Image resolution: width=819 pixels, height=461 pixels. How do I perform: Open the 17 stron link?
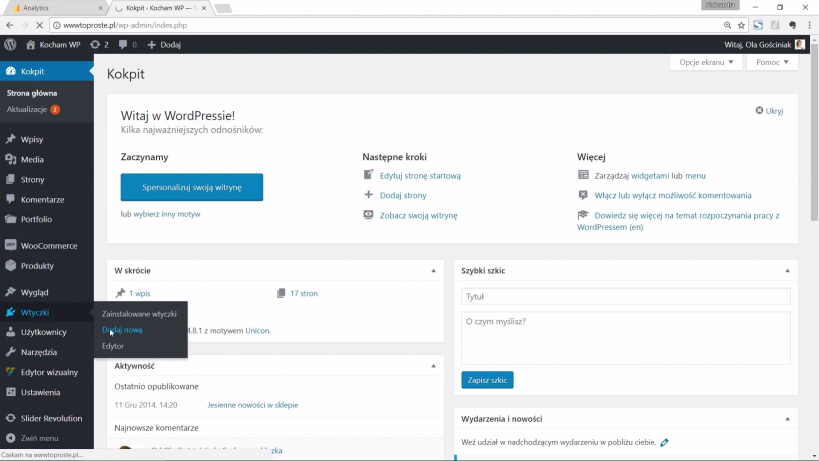[x=304, y=293]
